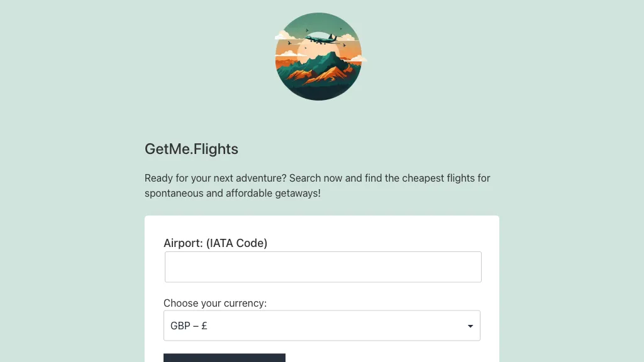
Task: Click the 'Airport: (IATA Code)' label
Action: [x=215, y=243]
